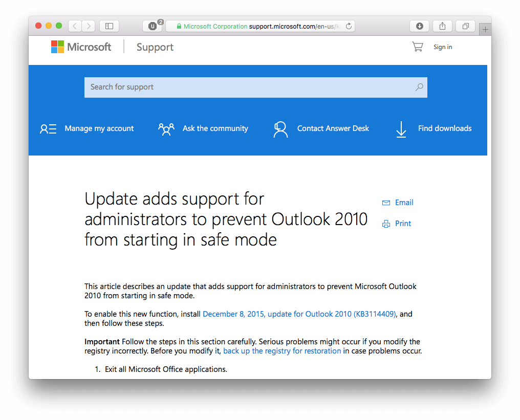Click the Safari address bar
The image size is (520, 420).
pyautogui.click(x=261, y=26)
